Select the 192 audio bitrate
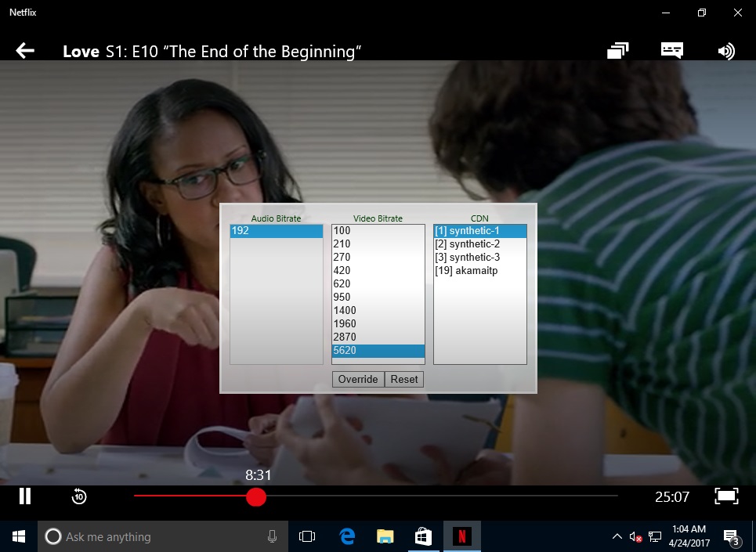Viewport: 756px width, 552px height. (x=277, y=231)
